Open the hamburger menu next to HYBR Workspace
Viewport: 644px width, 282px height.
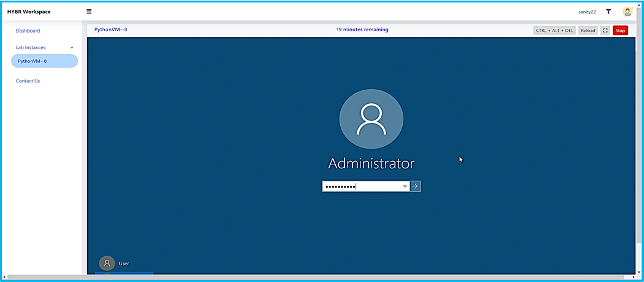point(89,12)
